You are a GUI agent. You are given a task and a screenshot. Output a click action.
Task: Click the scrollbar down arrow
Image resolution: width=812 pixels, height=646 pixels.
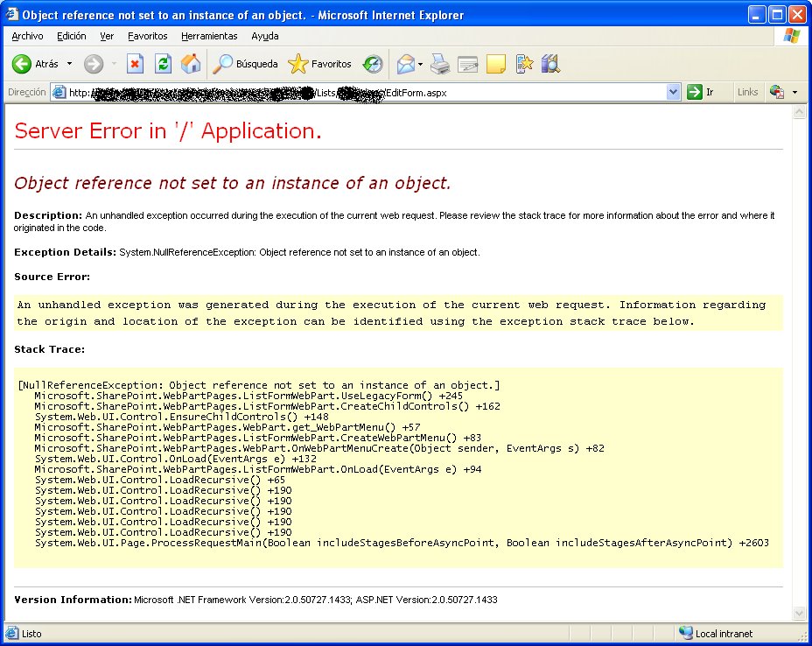tap(799, 614)
